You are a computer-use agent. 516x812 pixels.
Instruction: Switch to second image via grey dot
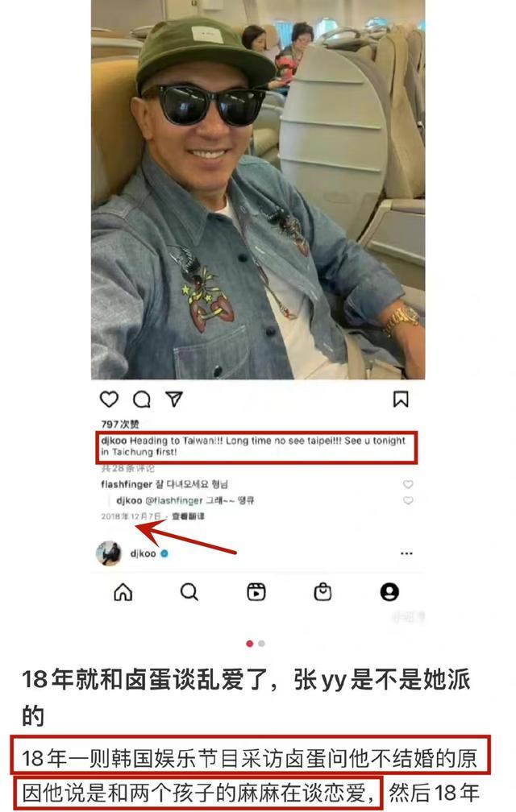[261, 644]
